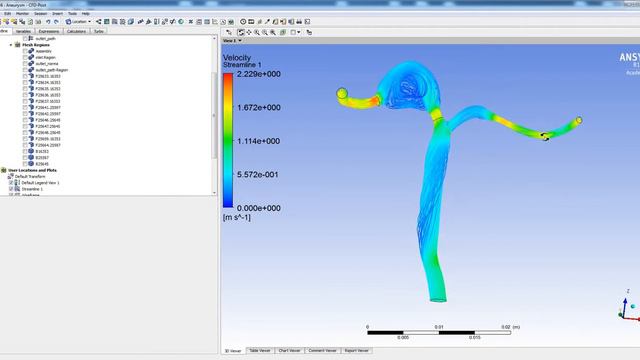Toggle the outlet_path-Region checkbox
640x360 pixels.
click(25, 70)
